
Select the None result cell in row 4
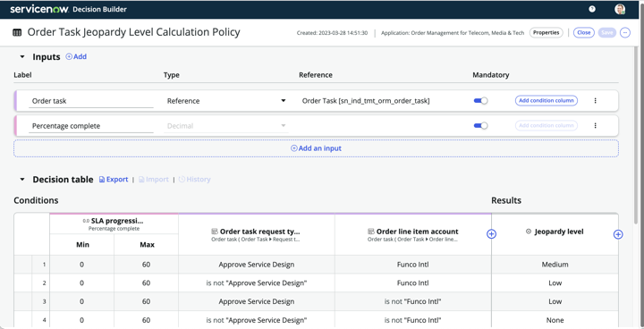point(555,320)
